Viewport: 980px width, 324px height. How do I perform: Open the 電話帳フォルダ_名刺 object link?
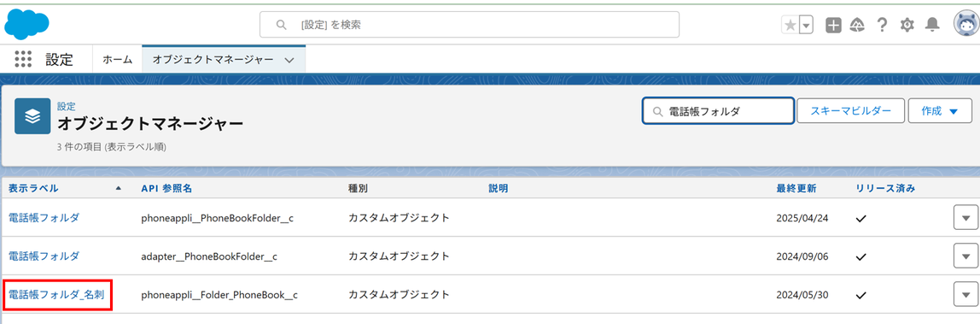coord(56,295)
